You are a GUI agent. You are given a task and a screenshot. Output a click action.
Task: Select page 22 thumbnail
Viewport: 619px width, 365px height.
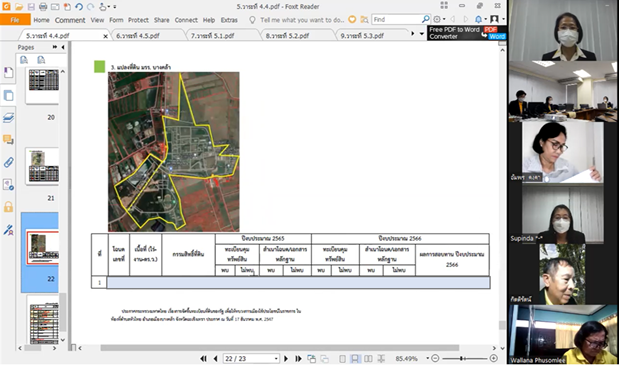[x=43, y=248]
